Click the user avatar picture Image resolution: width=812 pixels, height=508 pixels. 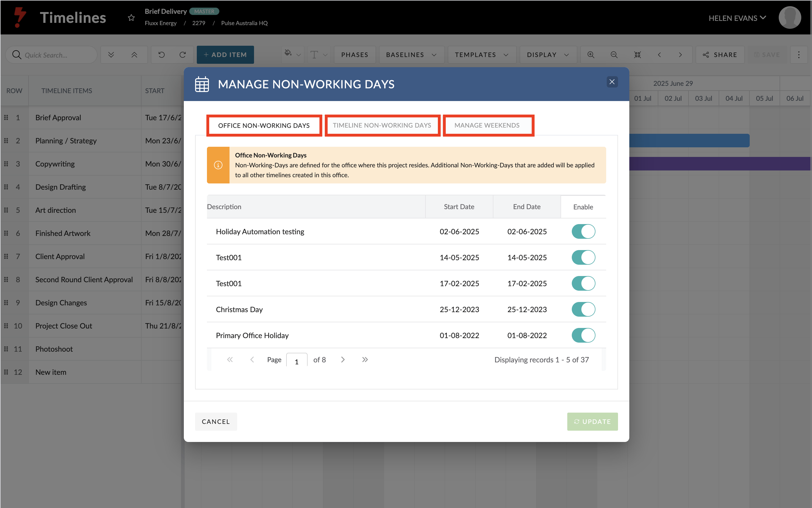click(789, 17)
